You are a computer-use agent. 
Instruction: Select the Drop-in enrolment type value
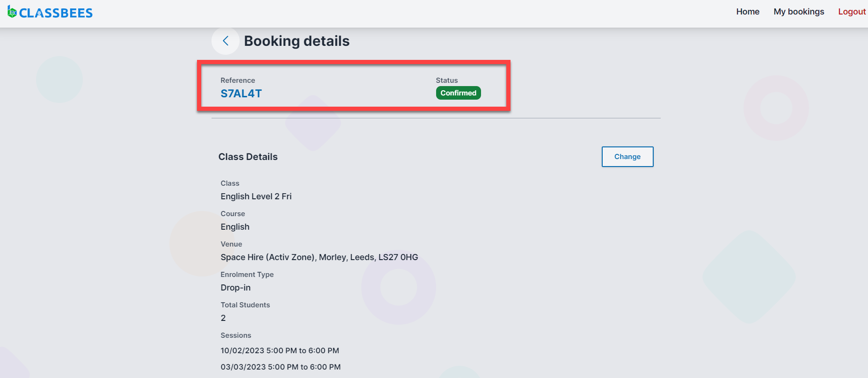[x=235, y=288]
